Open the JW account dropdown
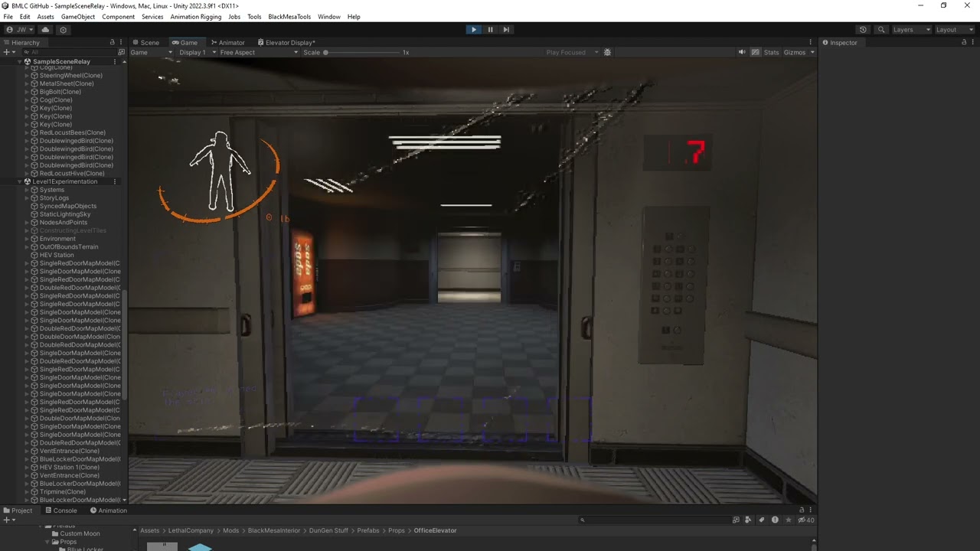The width and height of the screenshot is (980, 551). coord(19,30)
